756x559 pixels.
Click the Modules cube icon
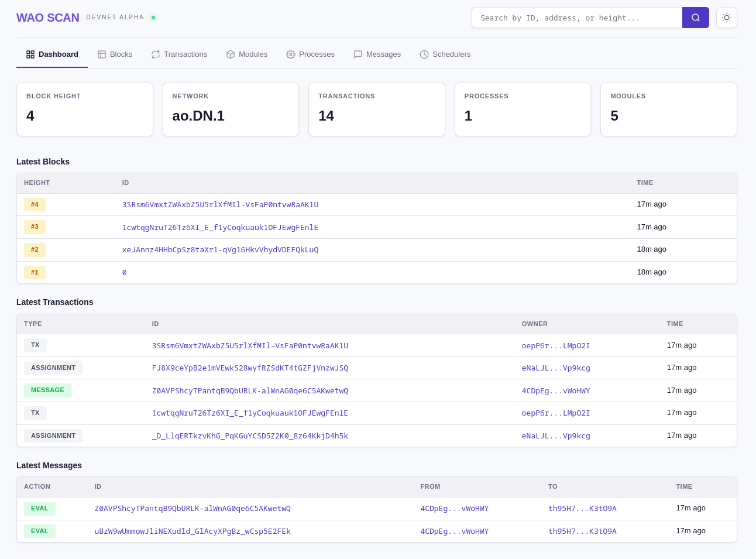click(231, 54)
